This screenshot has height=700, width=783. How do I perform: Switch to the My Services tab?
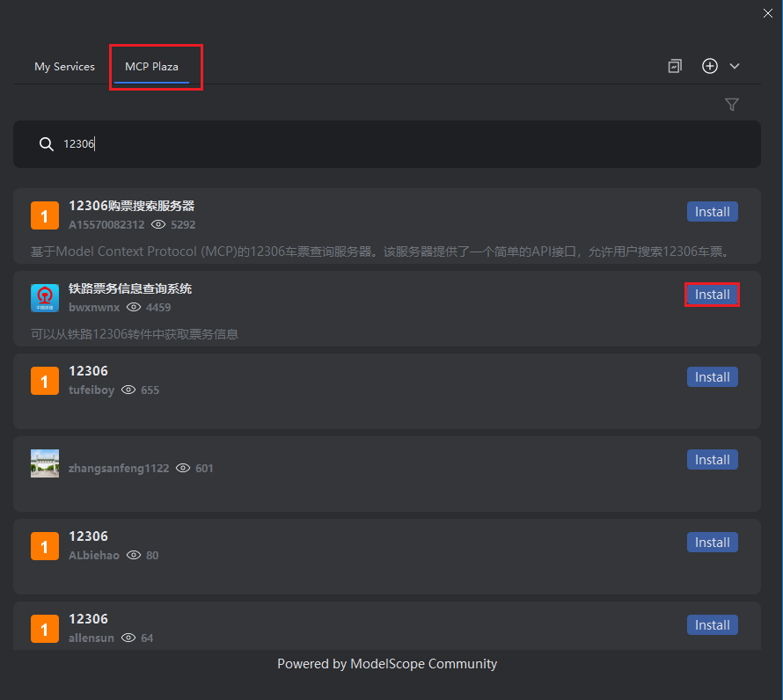pos(64,67)
